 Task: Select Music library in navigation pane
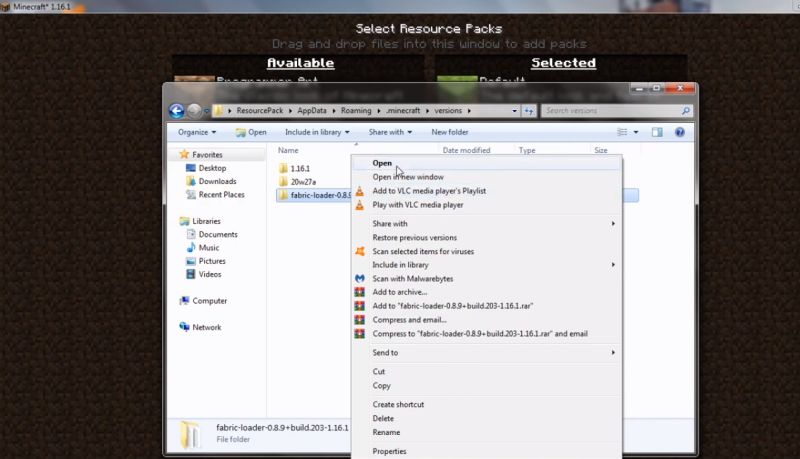coord(203,247)
